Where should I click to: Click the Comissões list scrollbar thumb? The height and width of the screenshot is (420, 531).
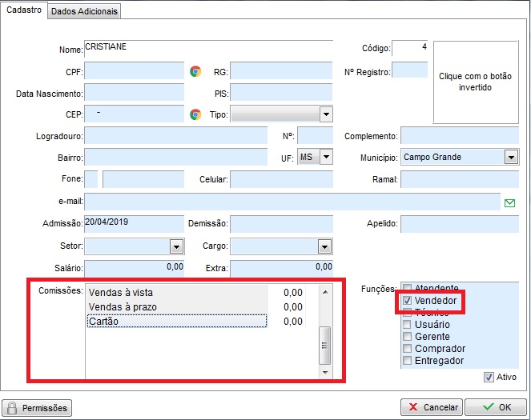pyautogui.click(x=325, y=345)
